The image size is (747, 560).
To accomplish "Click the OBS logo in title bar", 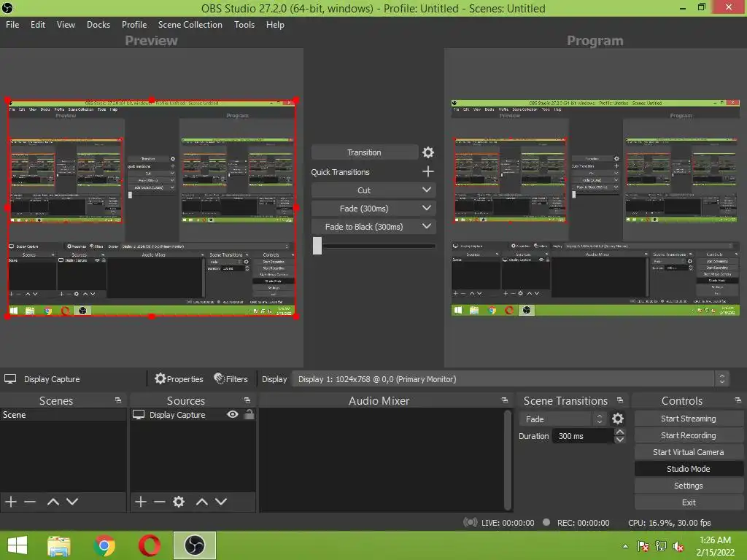I will 7,8.
